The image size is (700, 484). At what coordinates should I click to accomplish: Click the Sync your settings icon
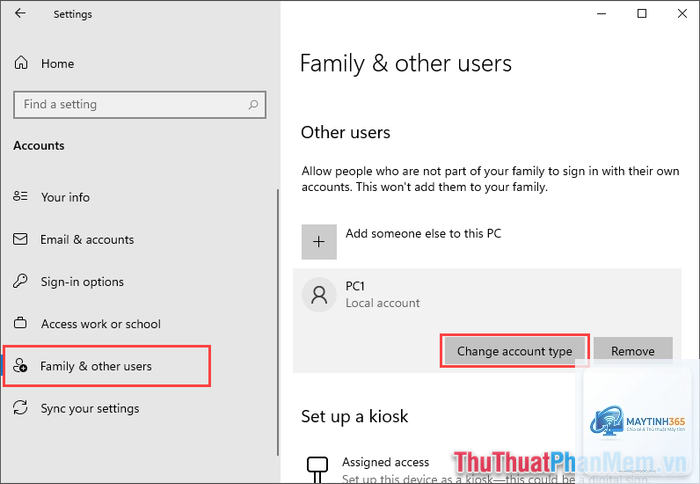20,408
